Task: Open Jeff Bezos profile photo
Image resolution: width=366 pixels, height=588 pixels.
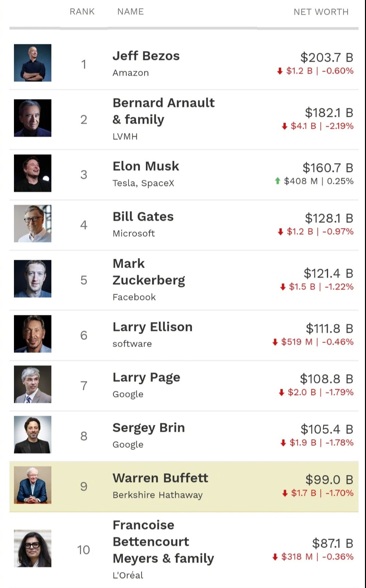Action: pyautogui.click(x=33, y=63)
